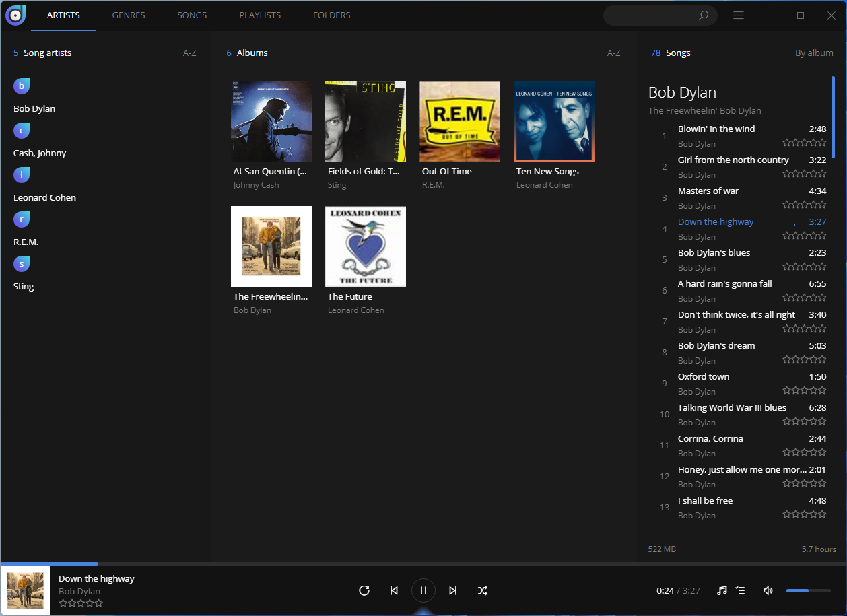Set star rating for Corrina, Corrina
847x616 pixels.
[x=805, y=452]
